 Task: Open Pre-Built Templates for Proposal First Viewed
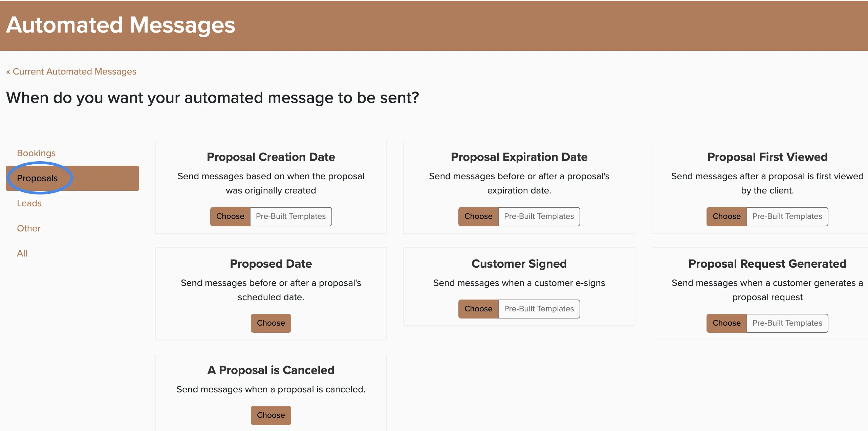(x=787, y=217)
